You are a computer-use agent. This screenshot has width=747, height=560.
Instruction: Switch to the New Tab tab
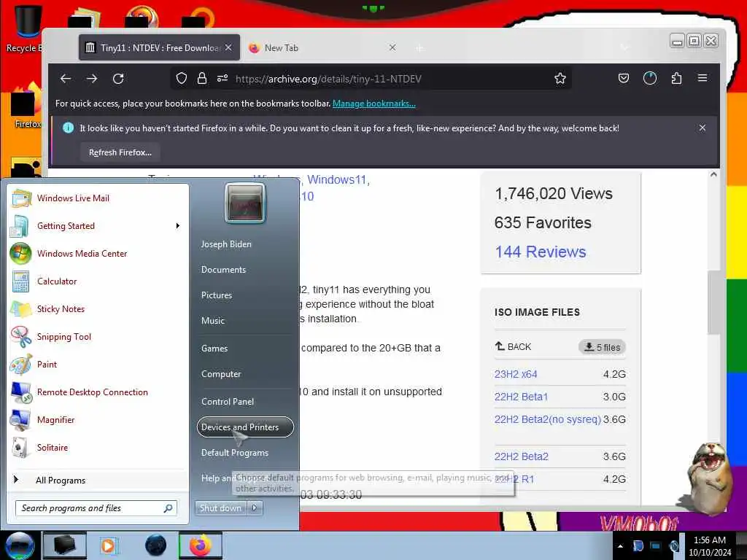[x=324, y=47]
